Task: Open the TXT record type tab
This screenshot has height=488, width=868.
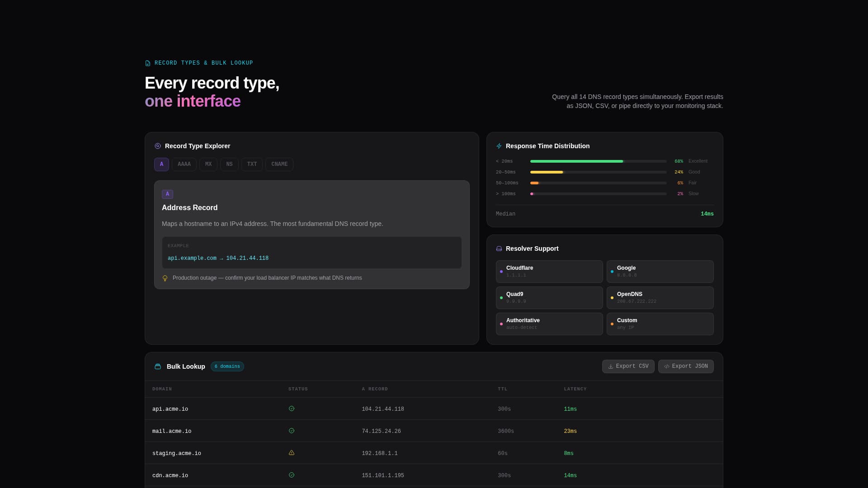Action: coord(252,164)
